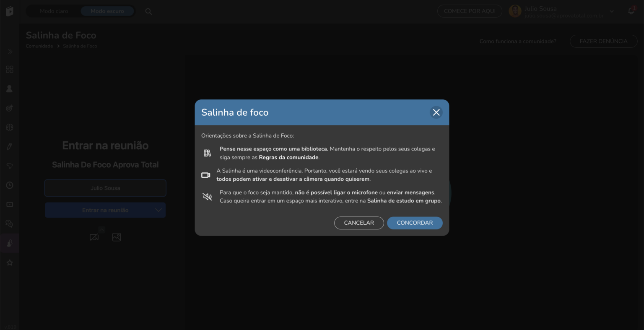Open the user account dropdown chevron
644x330 pixels.
point(612,11)
